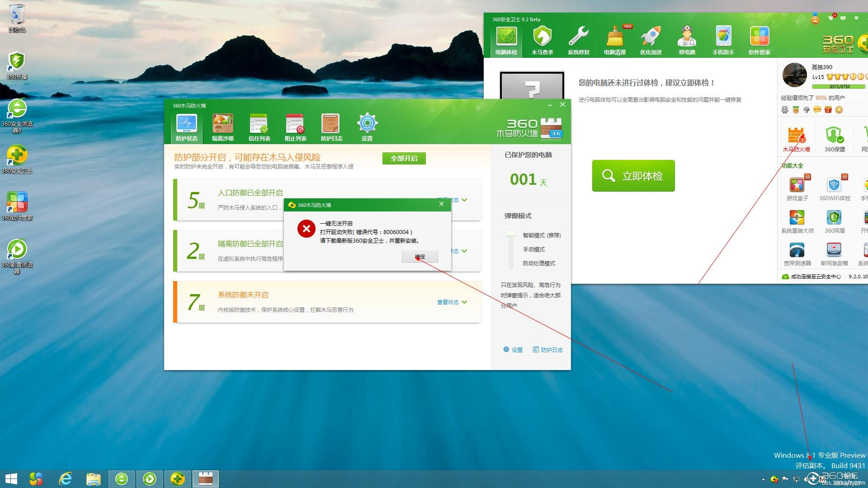The image size is (868, 488).
Task: Click the feedback speech-bubble icon in title bar
Action: coord(843,18)
